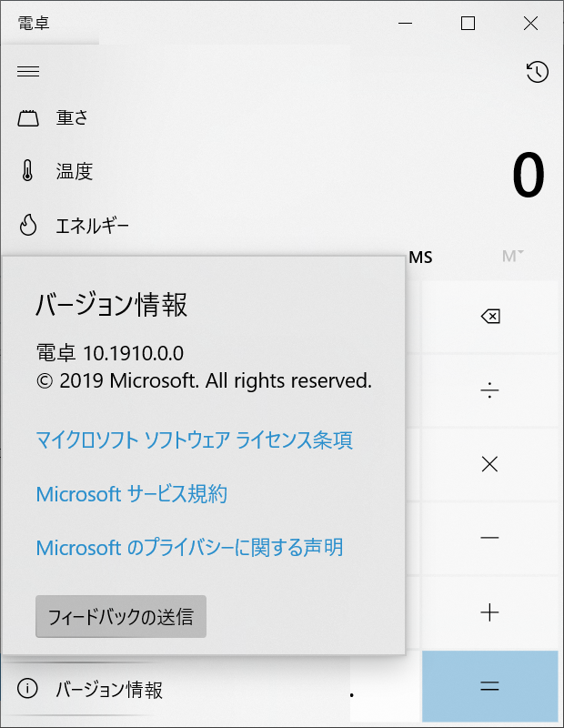Viewport: 564px width, 728px height.
Task: Click the equals key
Action: click(x=489, y=686)
